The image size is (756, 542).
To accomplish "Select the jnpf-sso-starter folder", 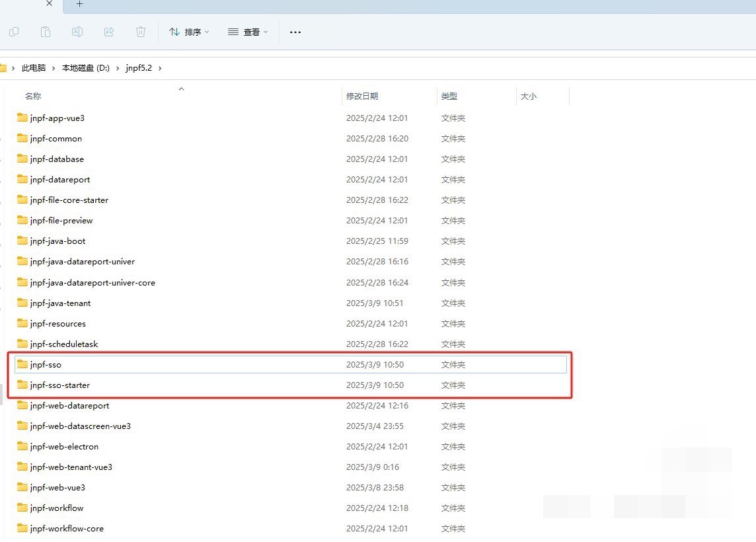I will [x=59, y=385].
